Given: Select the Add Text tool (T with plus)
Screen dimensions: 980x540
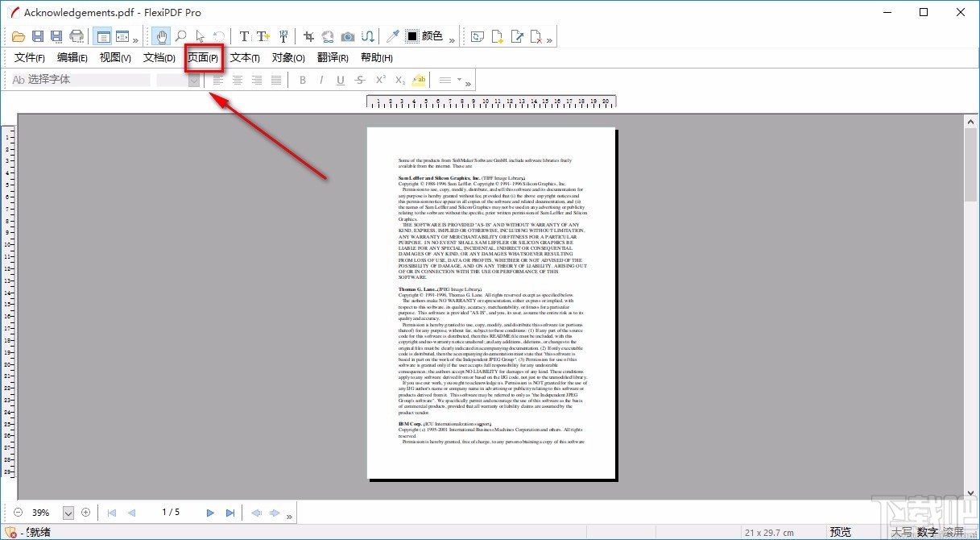Looking at the screenshot, I should tap(263, 36).
